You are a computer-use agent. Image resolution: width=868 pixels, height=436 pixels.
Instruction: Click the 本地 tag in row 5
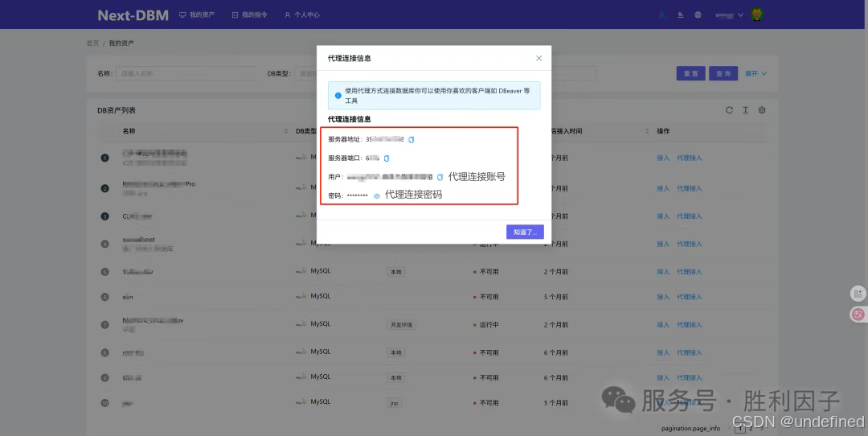coord(395,272)
